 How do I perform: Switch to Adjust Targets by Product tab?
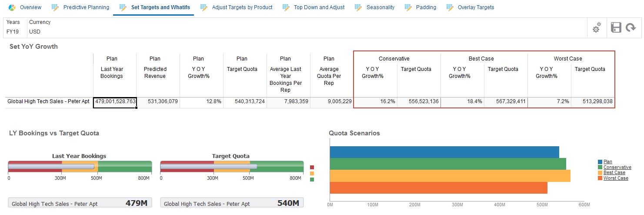(x=242, y=7)
